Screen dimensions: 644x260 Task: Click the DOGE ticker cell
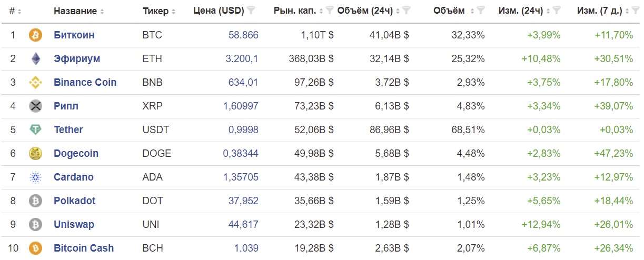[x=157, y=154]
